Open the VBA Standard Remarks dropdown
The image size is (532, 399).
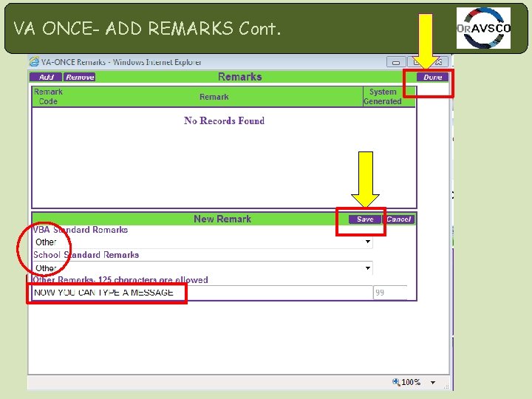click(x=203, y=242)
